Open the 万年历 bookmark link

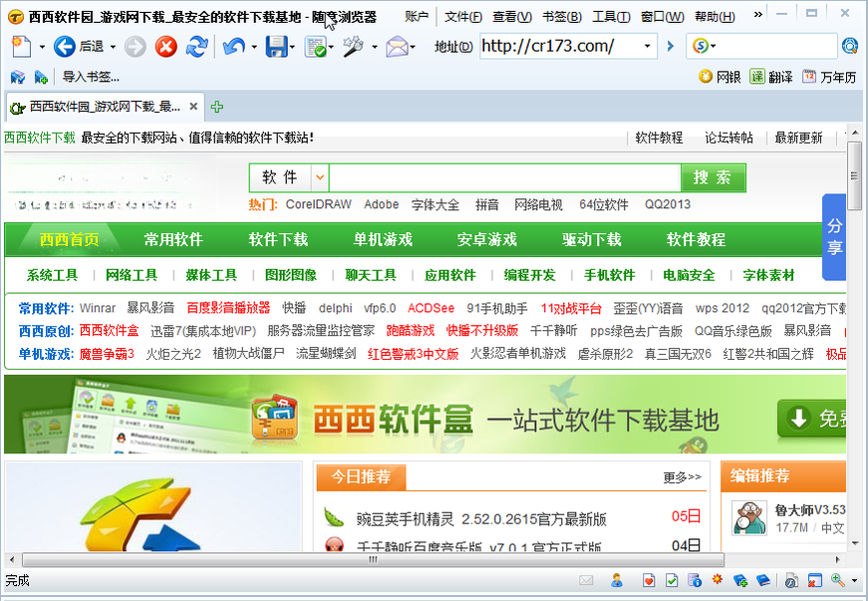(x=829, y=77)
